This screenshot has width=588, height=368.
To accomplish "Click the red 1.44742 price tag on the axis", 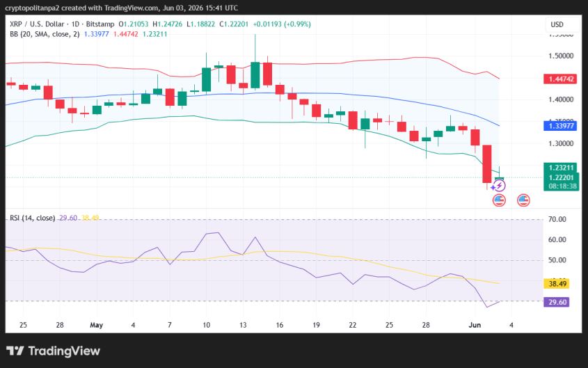I will click(x=560, y=79).
